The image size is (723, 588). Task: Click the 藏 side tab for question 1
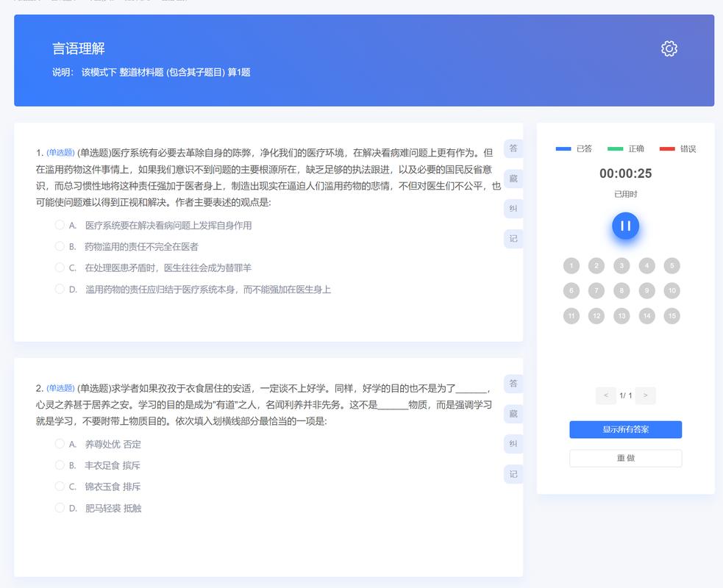[513, 179]
